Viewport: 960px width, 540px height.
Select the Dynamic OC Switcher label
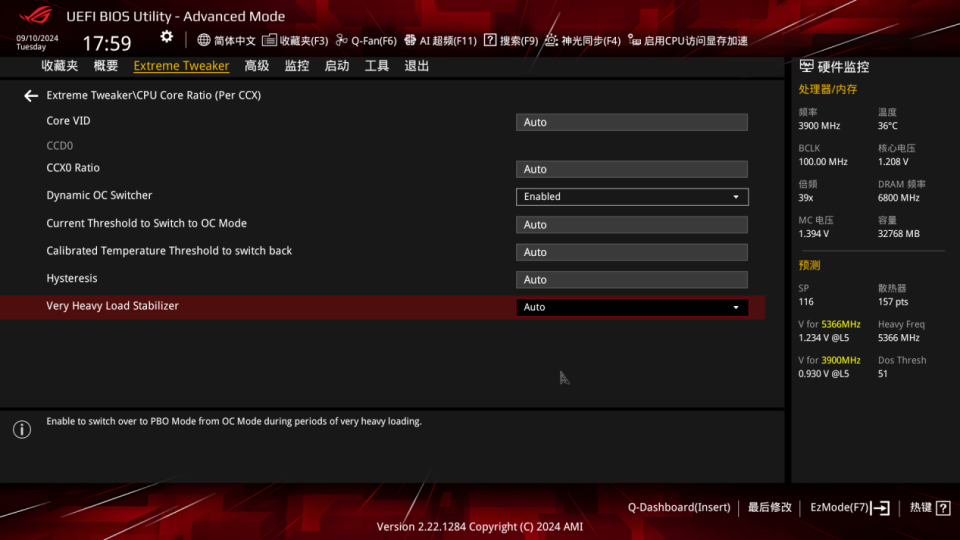point(99,195)
